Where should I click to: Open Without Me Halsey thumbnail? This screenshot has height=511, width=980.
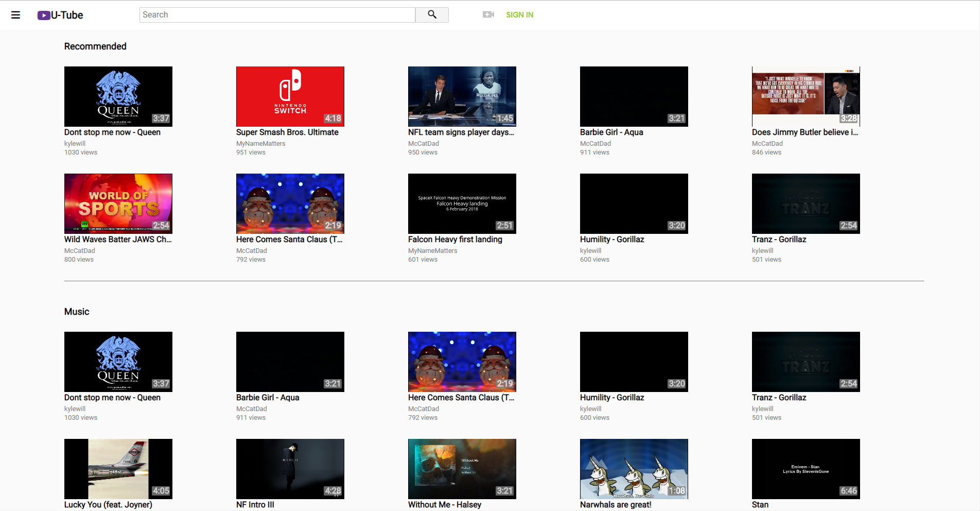point(462,469)
